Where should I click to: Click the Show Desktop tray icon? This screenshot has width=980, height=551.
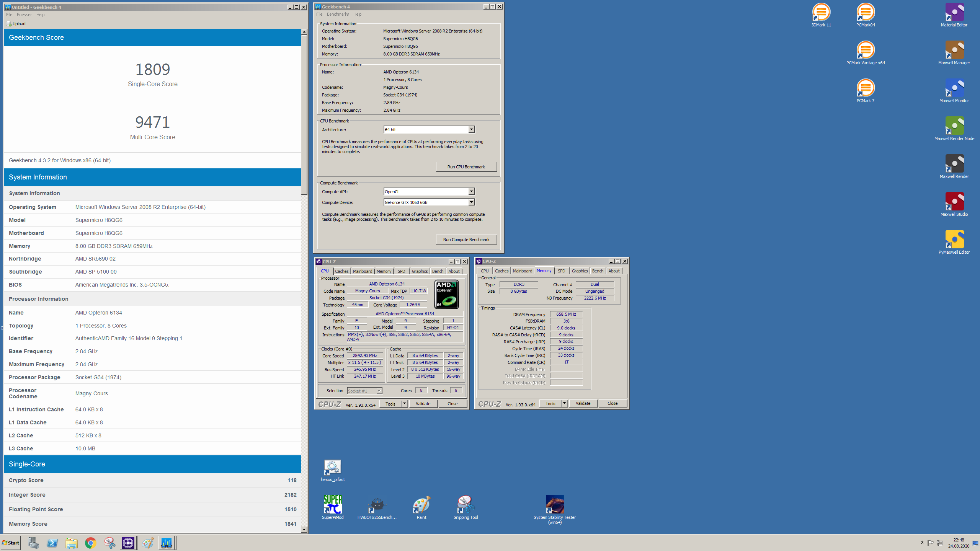point(975,543)
